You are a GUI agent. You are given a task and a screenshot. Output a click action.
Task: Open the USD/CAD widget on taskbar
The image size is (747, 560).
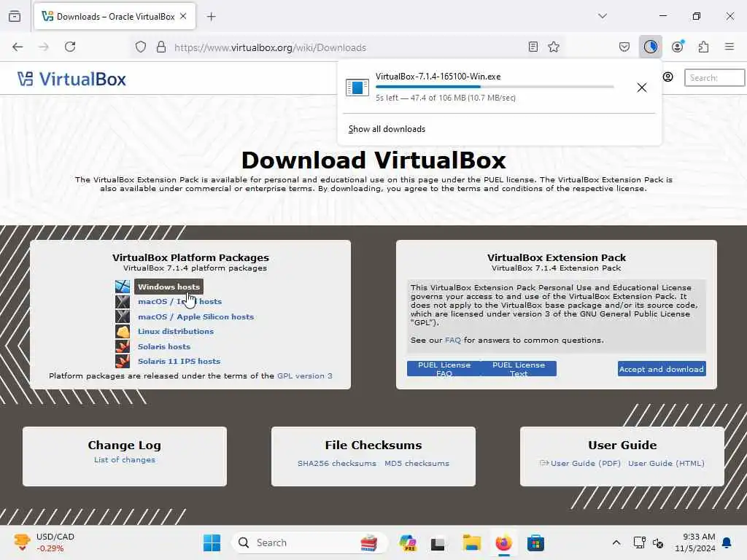pyautogui.click(x=44, y=542)
